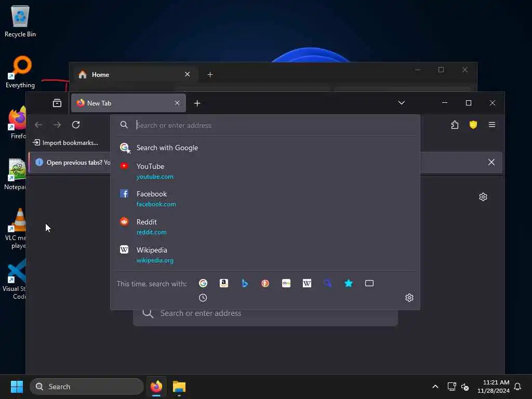This screenshot has width=532, height=399.
Task: Click the Wikipedia one-off search icon
Action: (x=307, y=283)
